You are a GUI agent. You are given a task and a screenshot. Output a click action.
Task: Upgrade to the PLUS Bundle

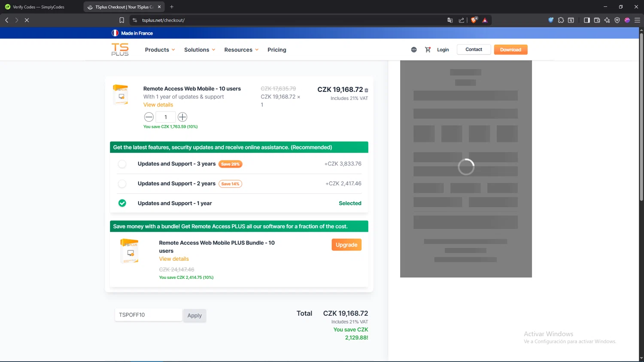tap(346, 244)
